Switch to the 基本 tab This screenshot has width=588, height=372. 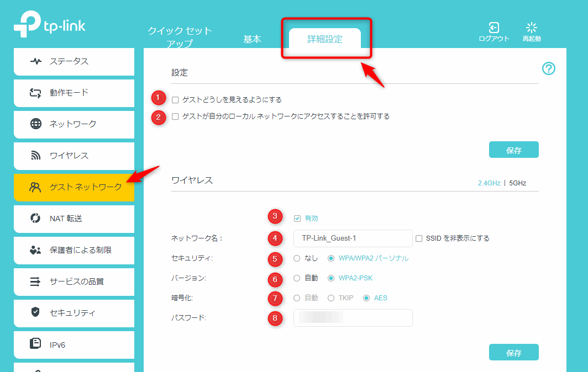252,39
